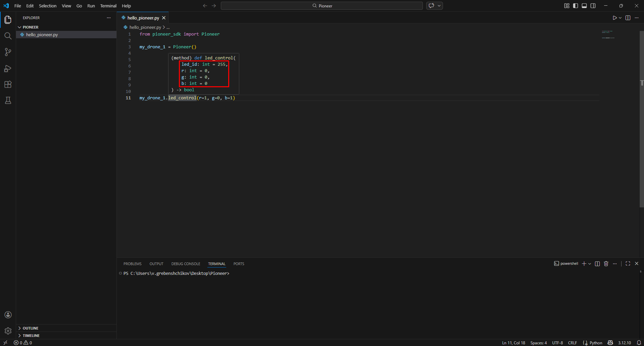
Task: Open terminal panel more actions ellipsis
Action: 615,264
